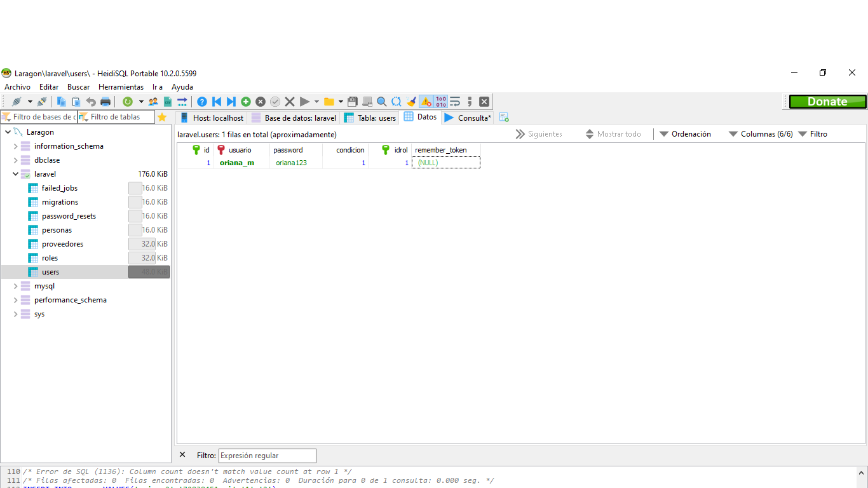Viewport: 868px width, 488px height.
Task: Open the Filtro button
Action: pyautogui.click(x=813, y=134)
